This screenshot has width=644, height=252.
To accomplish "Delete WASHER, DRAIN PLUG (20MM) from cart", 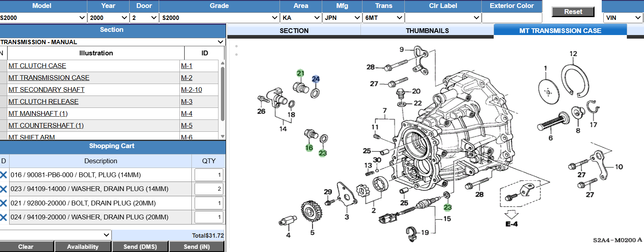I will (x=4, y=217).
